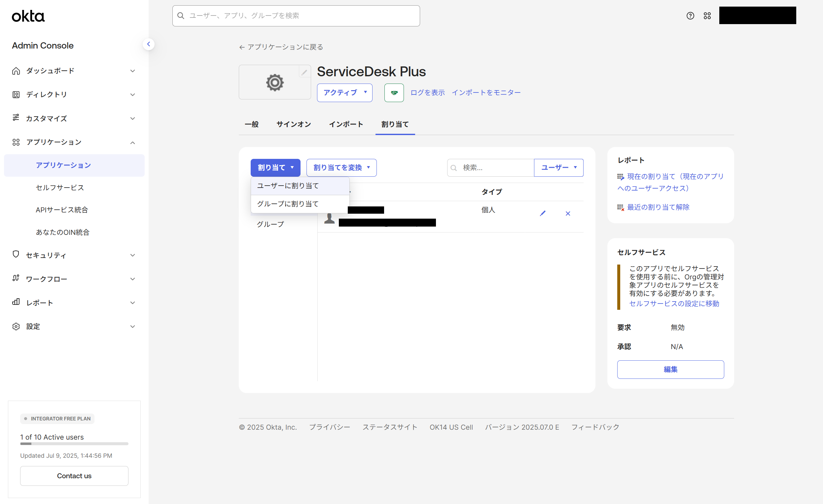Select ユーザーに割り当て menu option
The width and height of the screenshot is (823, 504).
pos(288,186)
